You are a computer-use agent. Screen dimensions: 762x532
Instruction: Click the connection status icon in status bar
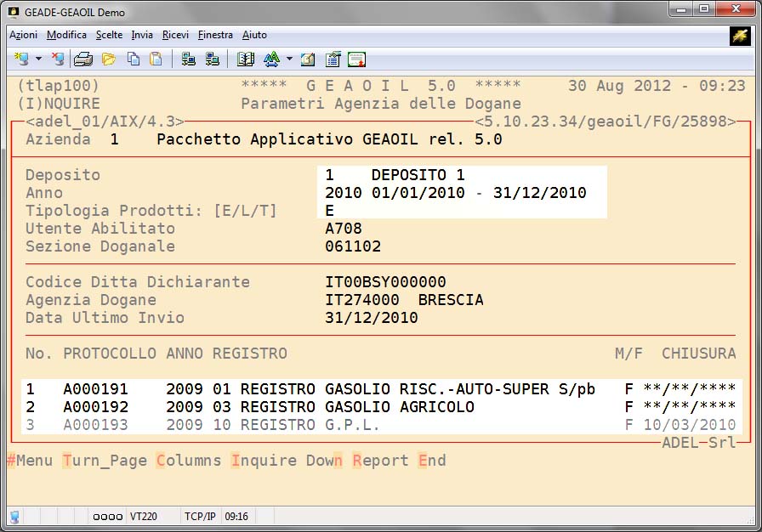14,516
